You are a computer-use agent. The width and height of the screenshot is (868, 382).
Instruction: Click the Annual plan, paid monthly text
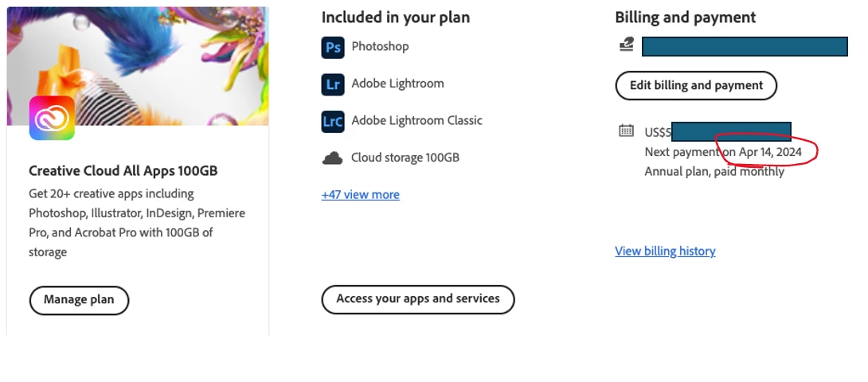click(714, 171)
